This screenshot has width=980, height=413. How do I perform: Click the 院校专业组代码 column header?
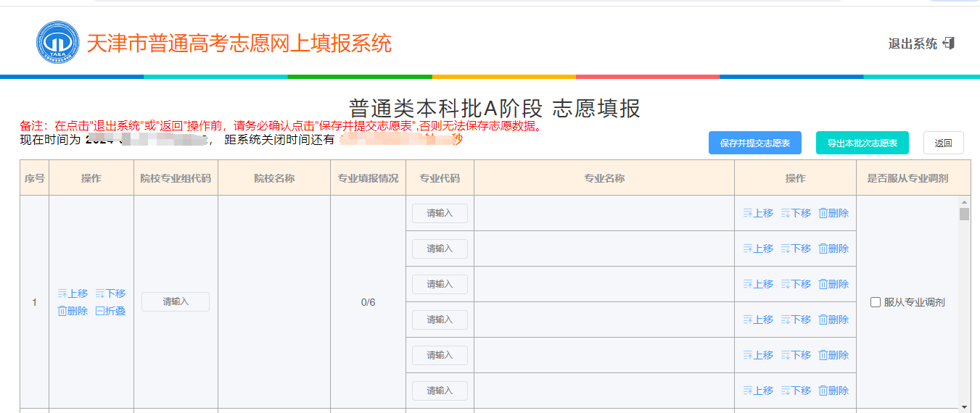pyautogui.click(x=176, y=178)
